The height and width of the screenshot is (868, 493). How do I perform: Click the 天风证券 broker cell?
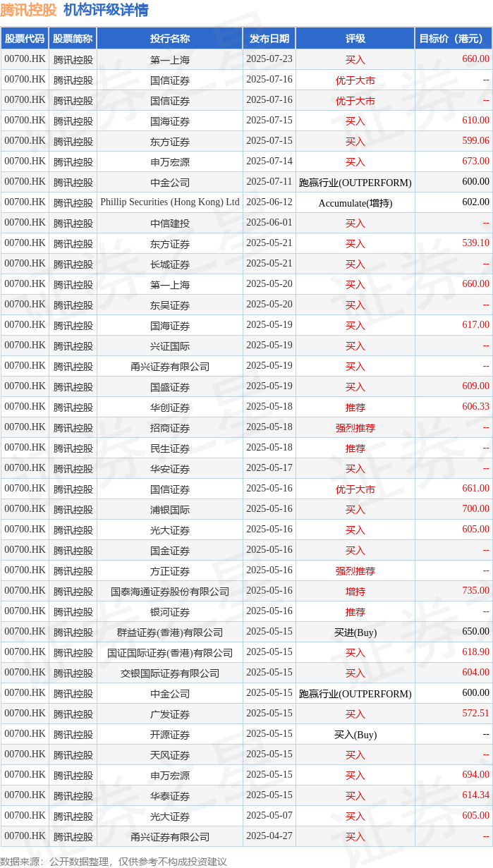click(x=170, y=755)
